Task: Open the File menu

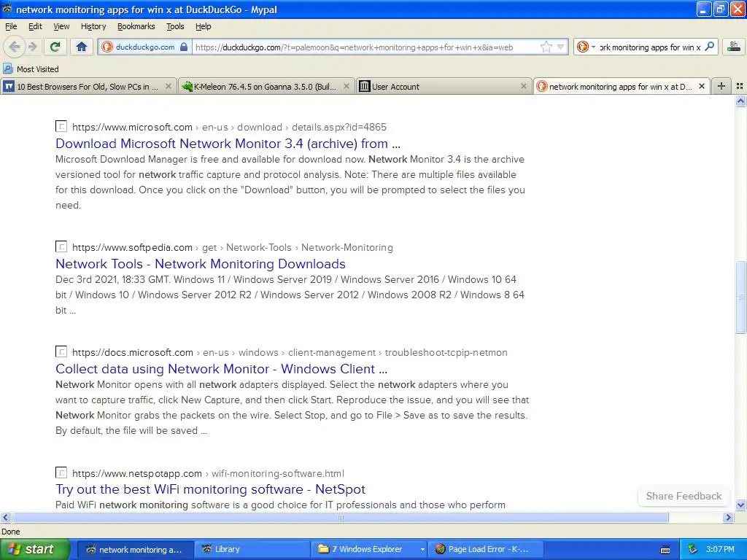Action: coord(10,26)
